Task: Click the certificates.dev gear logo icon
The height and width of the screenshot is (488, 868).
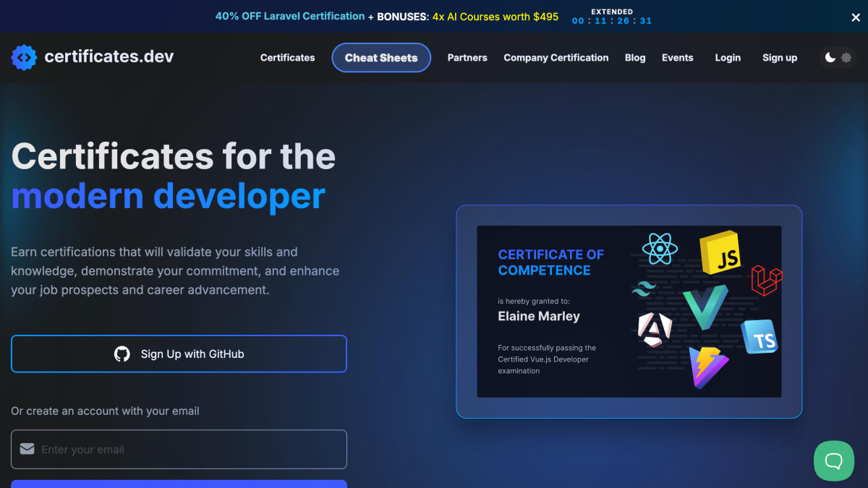Action: pyautogui.click(x=24, y=57)
